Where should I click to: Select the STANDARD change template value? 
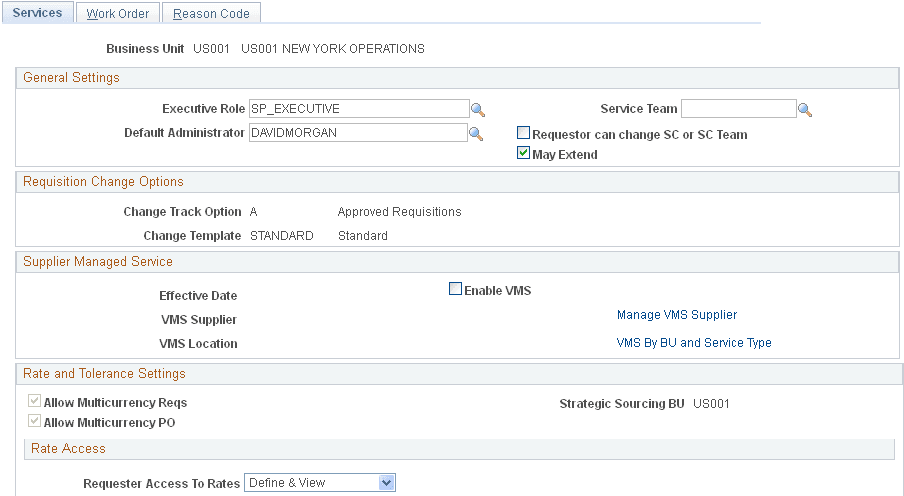pyautogui.click(x=282, y=236)
